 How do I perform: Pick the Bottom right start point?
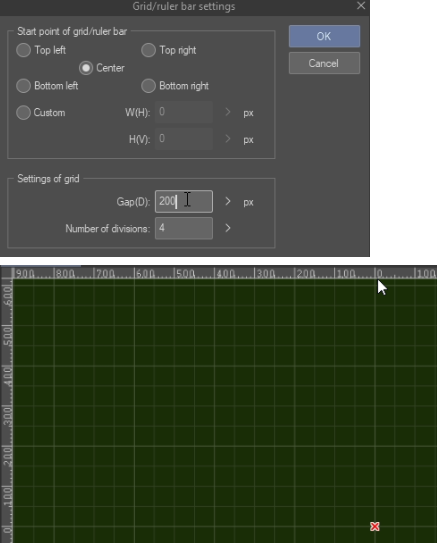(148, 86)
